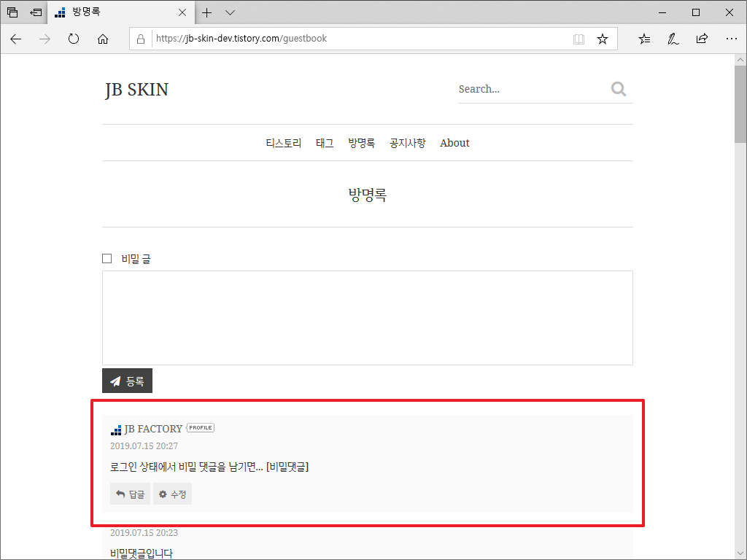Open the PROFILE badge link

click(x=200, y=427)
